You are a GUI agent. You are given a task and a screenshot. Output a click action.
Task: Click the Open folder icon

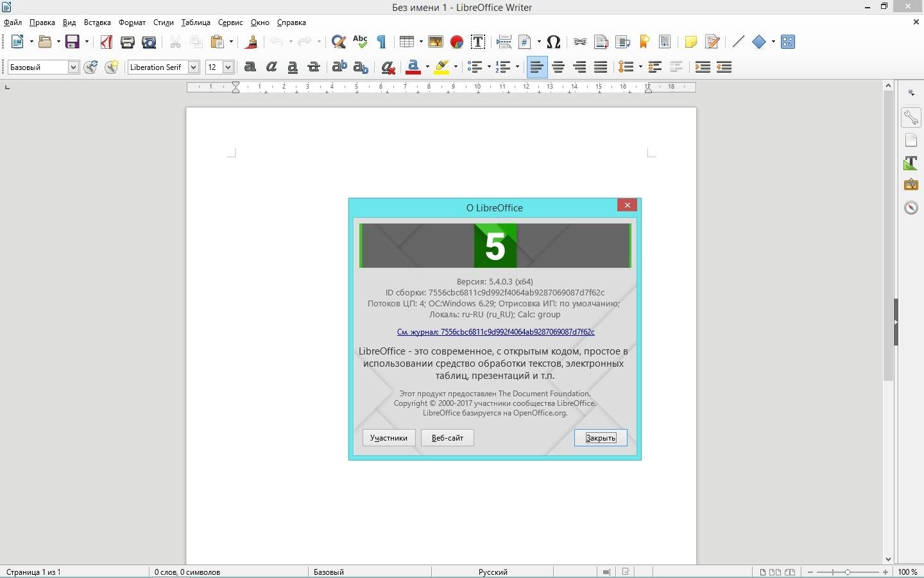click(44, 42)
